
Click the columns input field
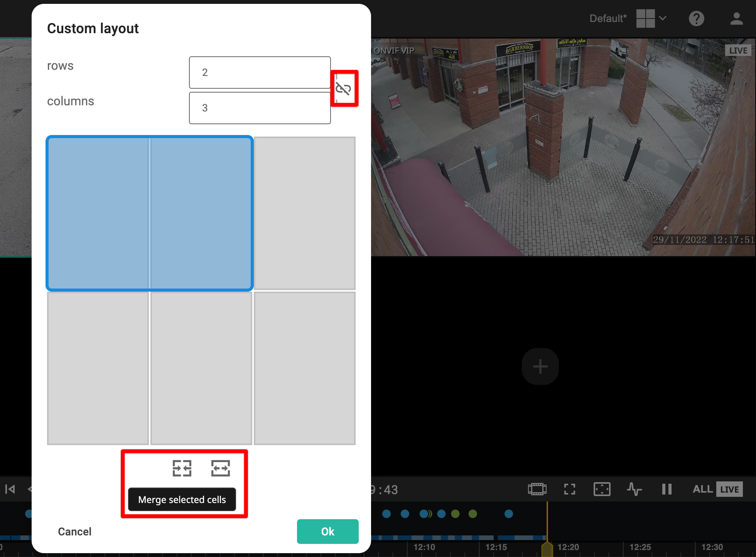260,108
